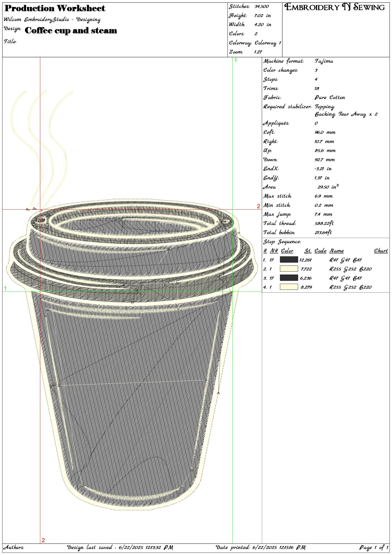
Task: Select "Backing: Tear Away x 2" text
Action: (346, 114)
